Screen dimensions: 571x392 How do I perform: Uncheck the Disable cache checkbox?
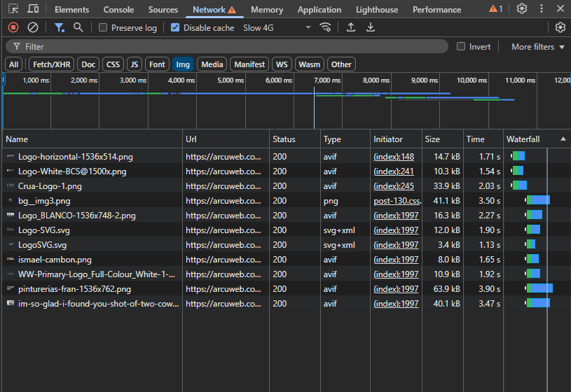(x=175, y=28)
